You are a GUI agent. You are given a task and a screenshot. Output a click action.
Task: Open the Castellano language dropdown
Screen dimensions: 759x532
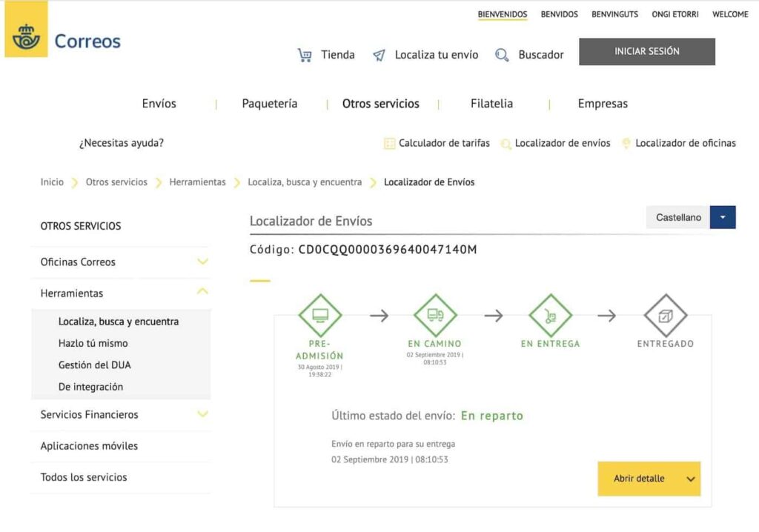(722, 217)
